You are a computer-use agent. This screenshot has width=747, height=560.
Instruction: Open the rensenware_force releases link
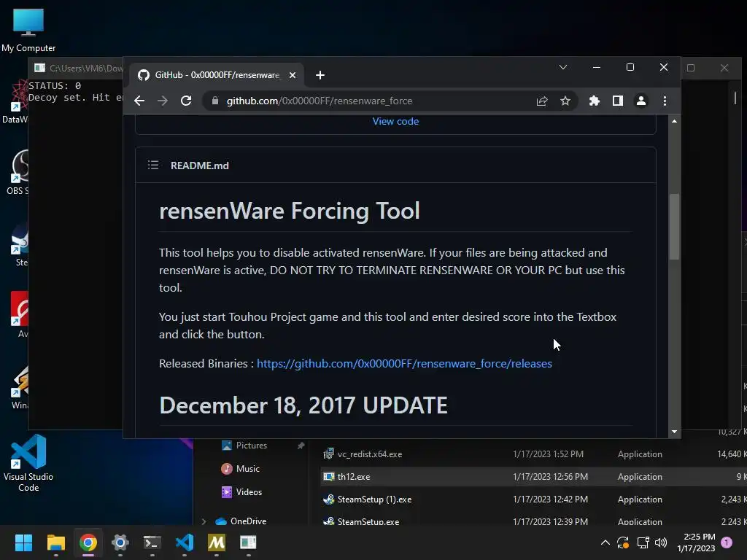point(404,363)
